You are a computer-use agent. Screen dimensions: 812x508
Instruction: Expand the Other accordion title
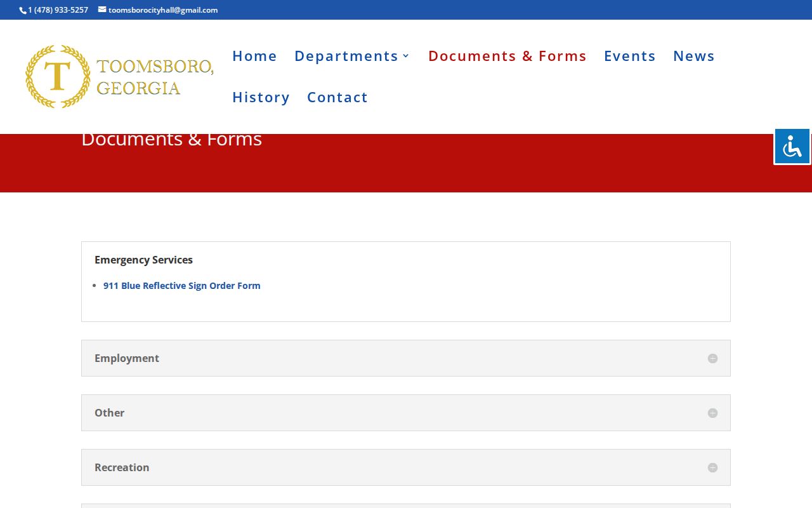click(x=109, y=413)
